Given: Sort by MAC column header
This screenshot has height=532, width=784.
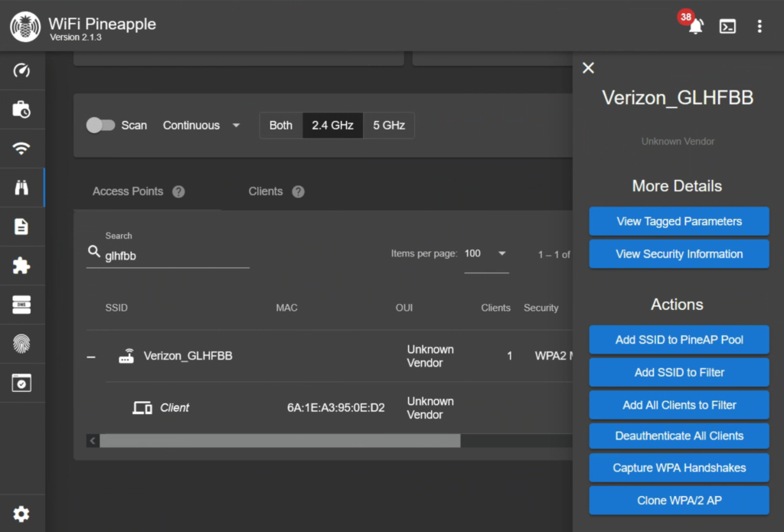Looking at the screenshot, I should tap(286, 308).
